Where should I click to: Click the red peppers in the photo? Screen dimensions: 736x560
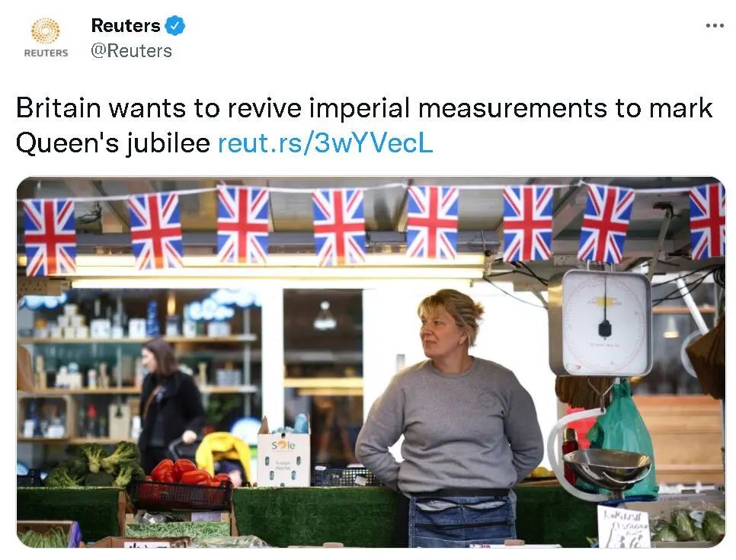(x=186, y=472)
